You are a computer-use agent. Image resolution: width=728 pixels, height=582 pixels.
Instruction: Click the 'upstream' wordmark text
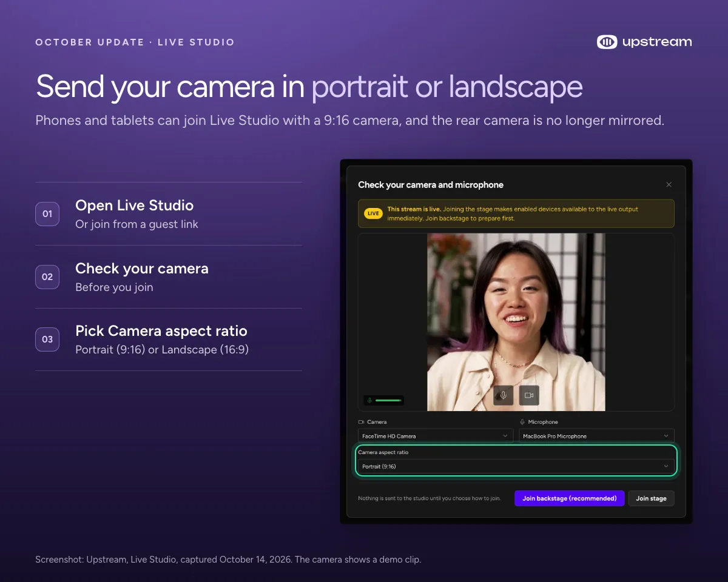(657, 42)
